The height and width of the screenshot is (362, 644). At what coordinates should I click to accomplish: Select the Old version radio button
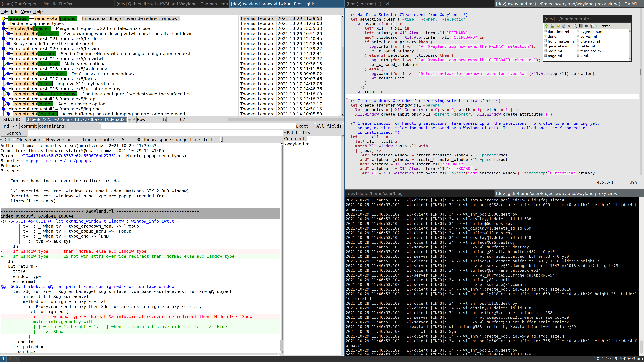pos(14,140)
